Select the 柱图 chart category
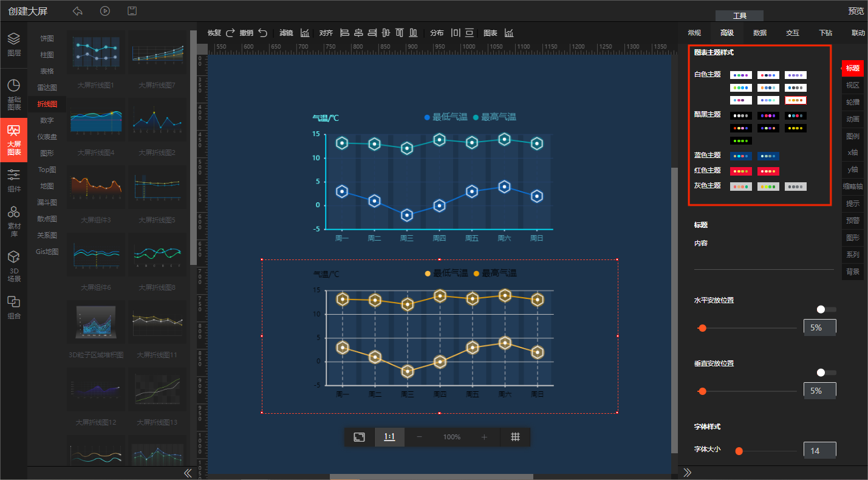The width and height of the screenshot is (868, 480). click(47, 55)
